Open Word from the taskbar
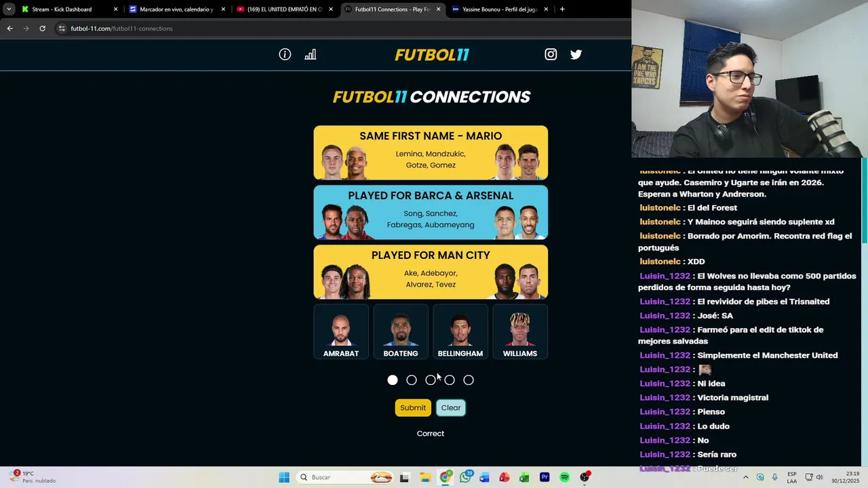 (x=484, y=477)
